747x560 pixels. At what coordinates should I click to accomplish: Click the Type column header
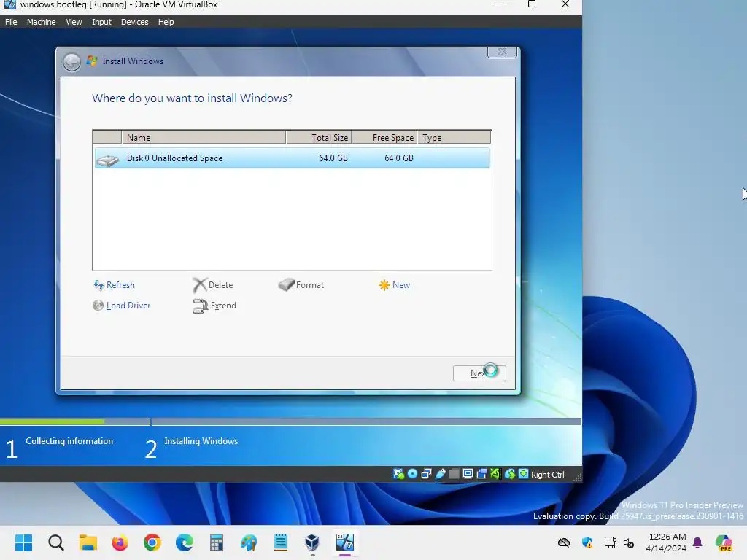(454, 138)
